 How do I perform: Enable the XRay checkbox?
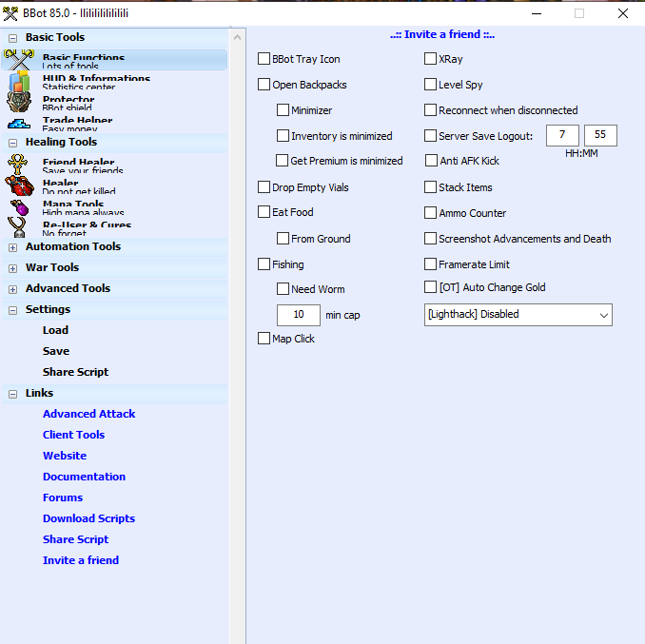[431, 59]
